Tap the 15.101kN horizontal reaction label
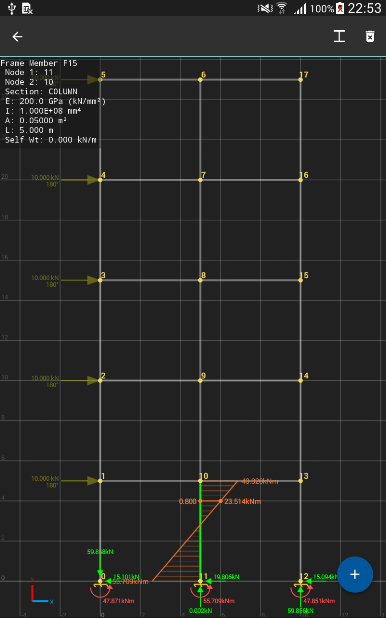This screenshot has height=618, width=386. point(126,577)
